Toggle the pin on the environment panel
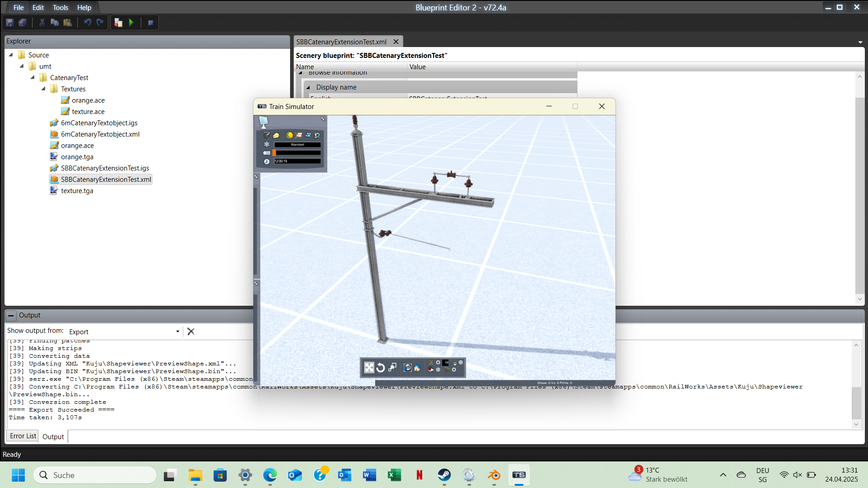 pos(323,119)
